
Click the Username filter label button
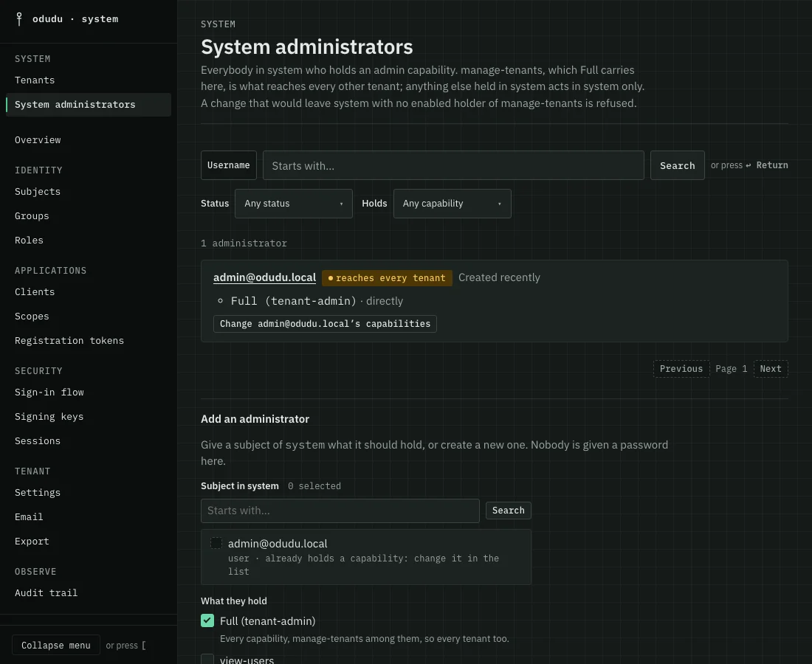pyautogui.click(x=228, y=165)
